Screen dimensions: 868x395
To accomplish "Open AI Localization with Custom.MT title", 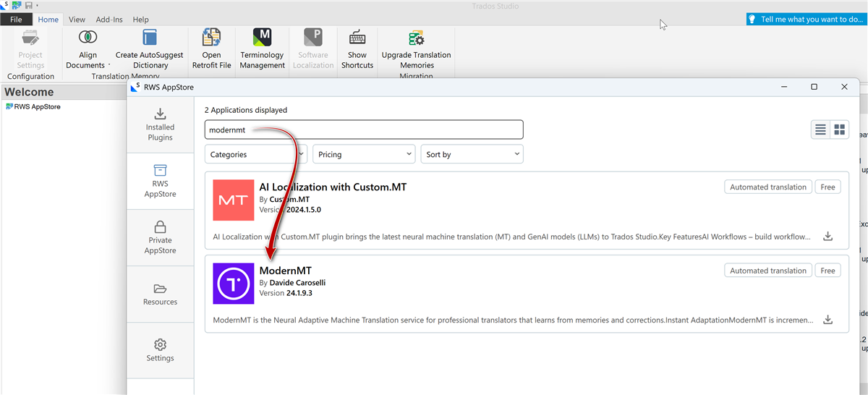I will pos(333,187).
